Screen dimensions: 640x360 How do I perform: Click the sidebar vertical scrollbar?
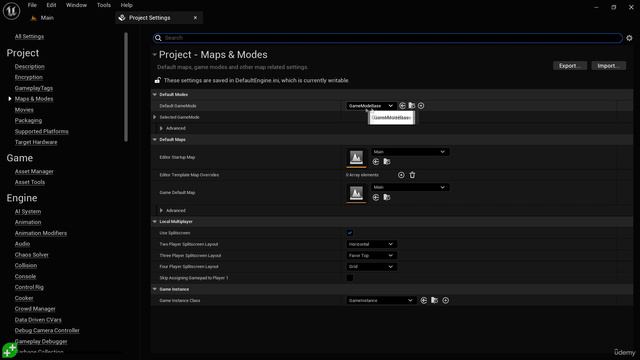126,87
